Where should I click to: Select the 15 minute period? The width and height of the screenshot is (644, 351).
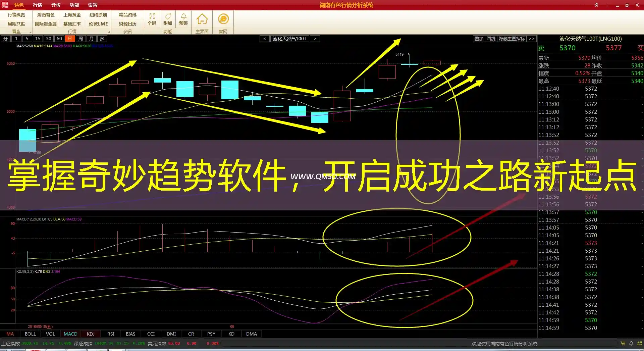click(x=38, y=39)
